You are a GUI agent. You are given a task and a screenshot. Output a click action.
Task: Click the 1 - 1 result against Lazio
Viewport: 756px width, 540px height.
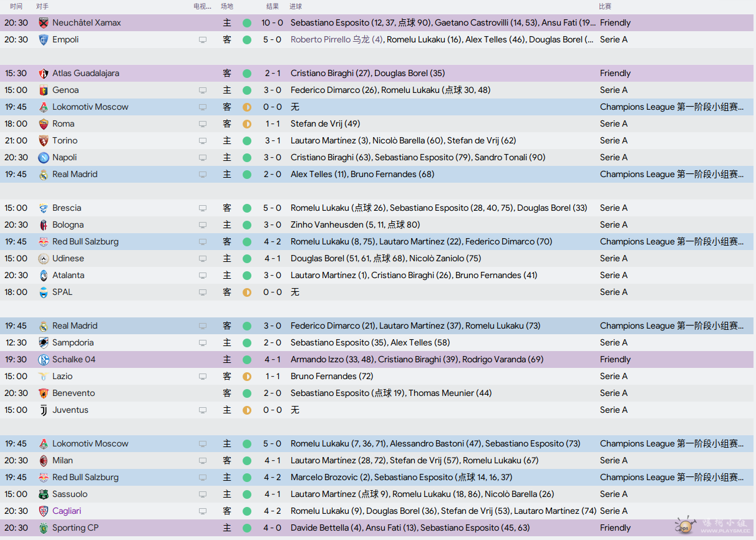(272, 376)
